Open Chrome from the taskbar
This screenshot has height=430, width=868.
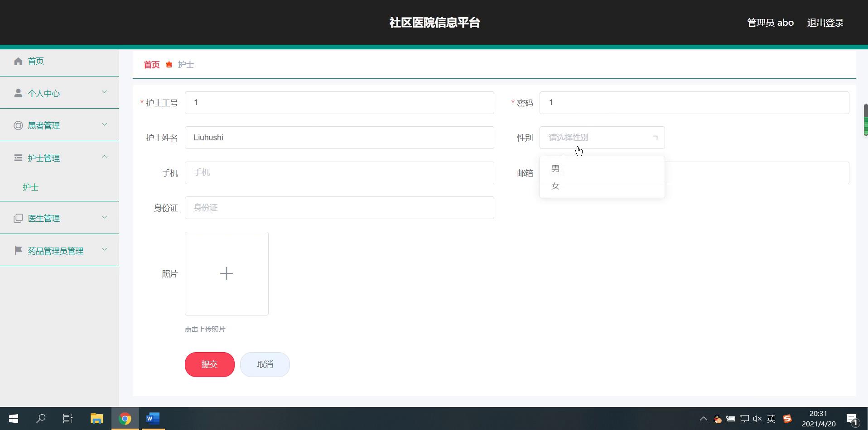(125, 418)
